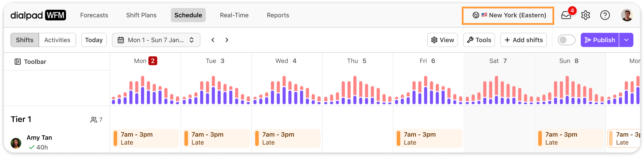Open the Mon 1 - Sun 7 Jan date picker
Viewport: 644px width, 157px height.
coord(156,40)
